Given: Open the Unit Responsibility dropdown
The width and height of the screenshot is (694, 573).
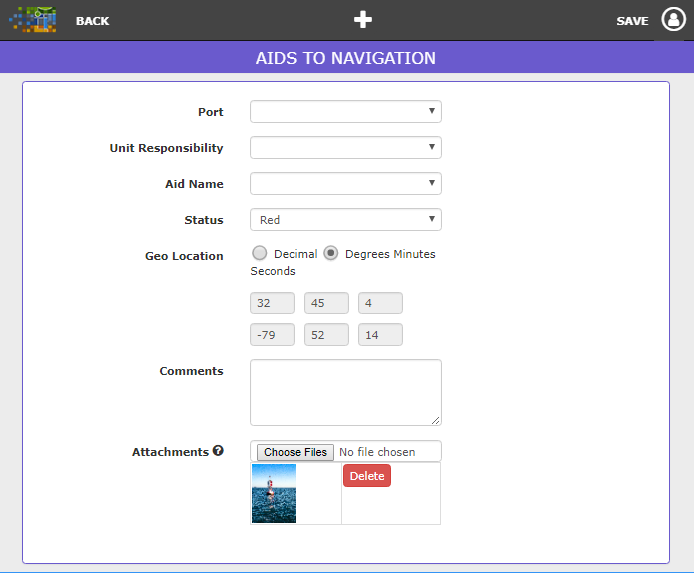Looking at the screenshot, I should pyautogui.click(x=346, y=147).
